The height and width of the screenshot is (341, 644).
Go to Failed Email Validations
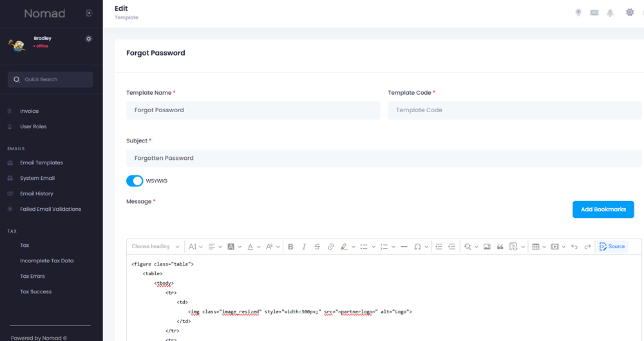pyautogui.click(x=50, y=209)
